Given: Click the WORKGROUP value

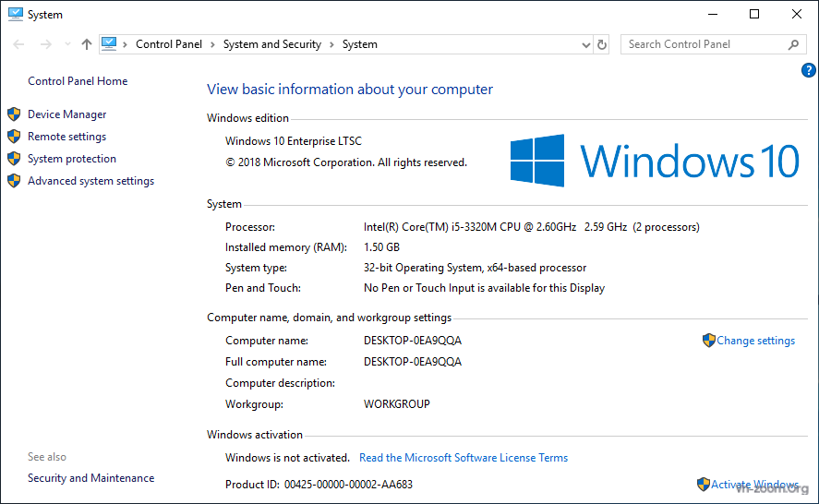Looking at the screenshot, I should tap(397, 404).
